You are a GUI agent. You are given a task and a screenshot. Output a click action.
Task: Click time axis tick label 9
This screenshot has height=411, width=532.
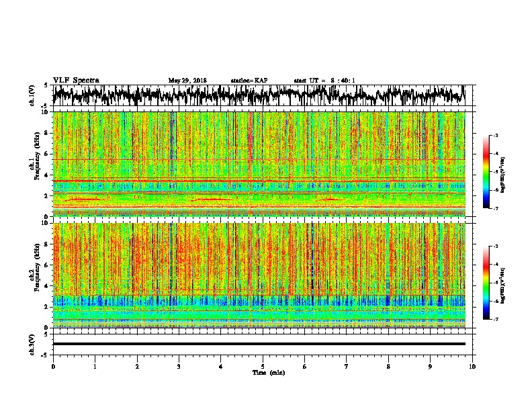tap(430, 367)
